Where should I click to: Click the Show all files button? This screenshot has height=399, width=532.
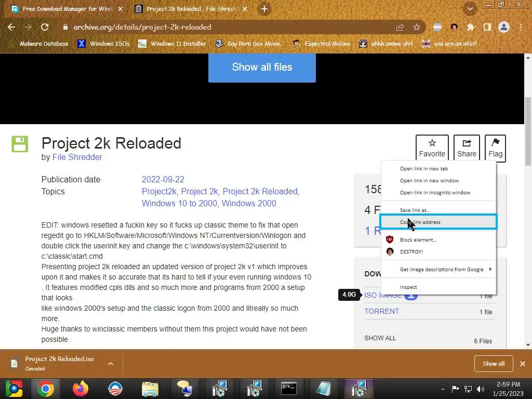tap(262, 67)
